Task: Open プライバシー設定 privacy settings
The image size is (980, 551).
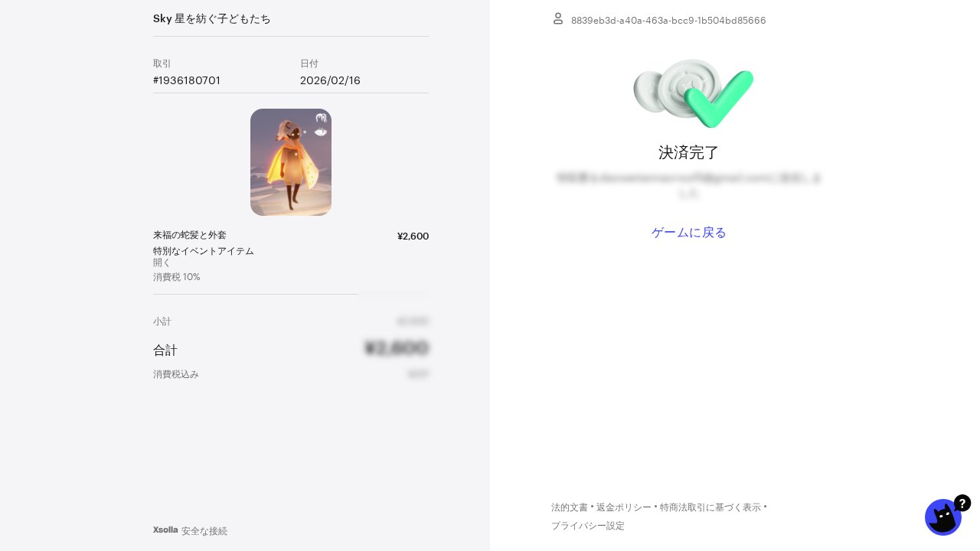Action: (x=588, y=526)
